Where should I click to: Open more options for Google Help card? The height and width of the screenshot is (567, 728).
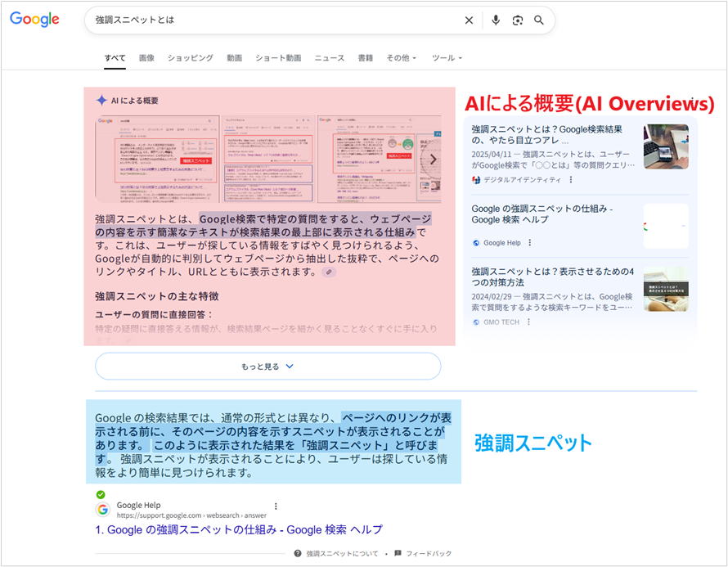point(530,243)
